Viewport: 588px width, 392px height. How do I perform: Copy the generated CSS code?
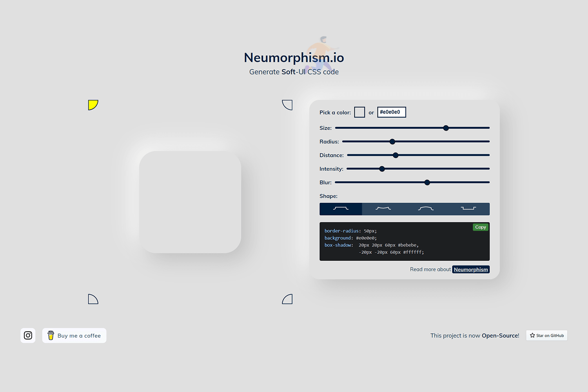481,227
